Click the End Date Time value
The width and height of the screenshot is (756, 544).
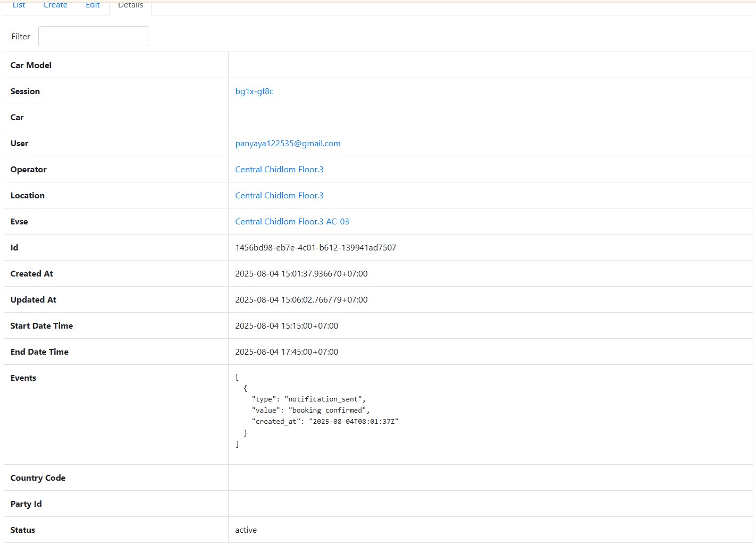(287, 352)
